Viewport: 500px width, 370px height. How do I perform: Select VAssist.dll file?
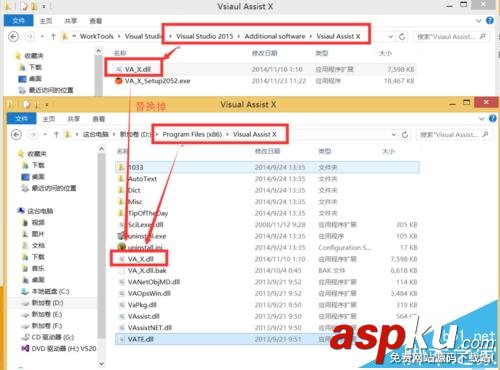144,316
